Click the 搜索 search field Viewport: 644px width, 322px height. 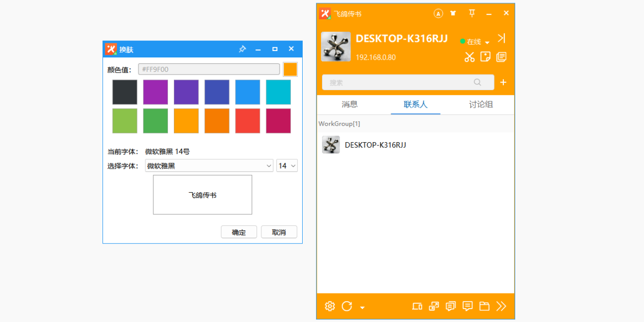point(408,82)
